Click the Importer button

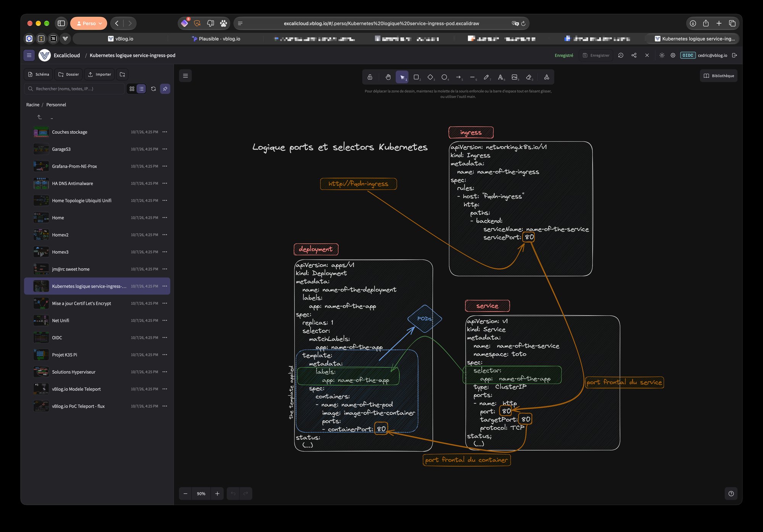[x=100, y=74]
